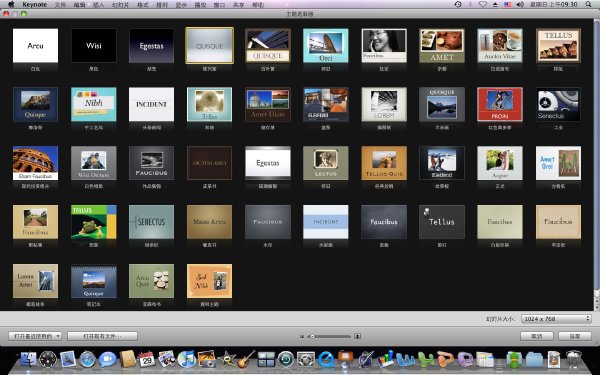
Task: Open the Finder face icon in the dock
Action: point(28,359)
